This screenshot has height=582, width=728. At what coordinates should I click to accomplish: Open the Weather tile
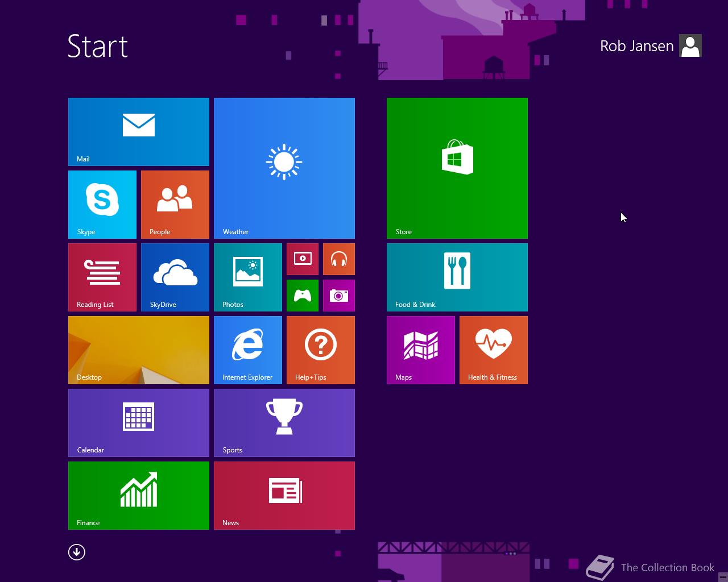coord(284,168)
